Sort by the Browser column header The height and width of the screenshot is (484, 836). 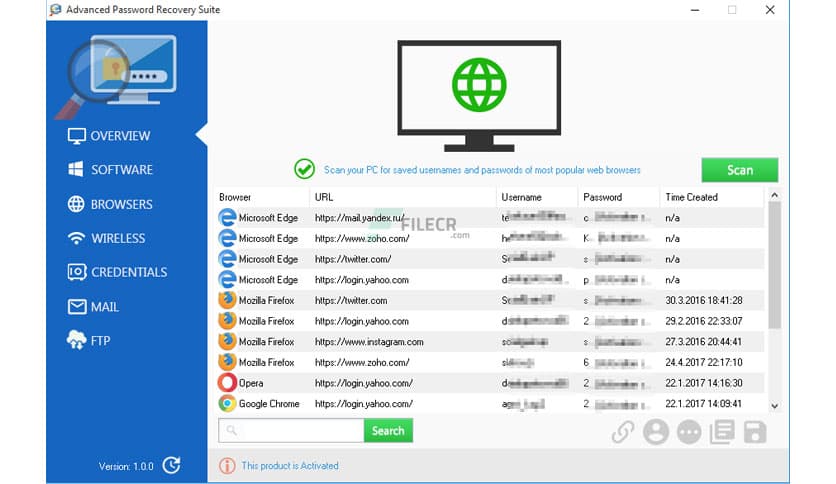tap(262, 197)
